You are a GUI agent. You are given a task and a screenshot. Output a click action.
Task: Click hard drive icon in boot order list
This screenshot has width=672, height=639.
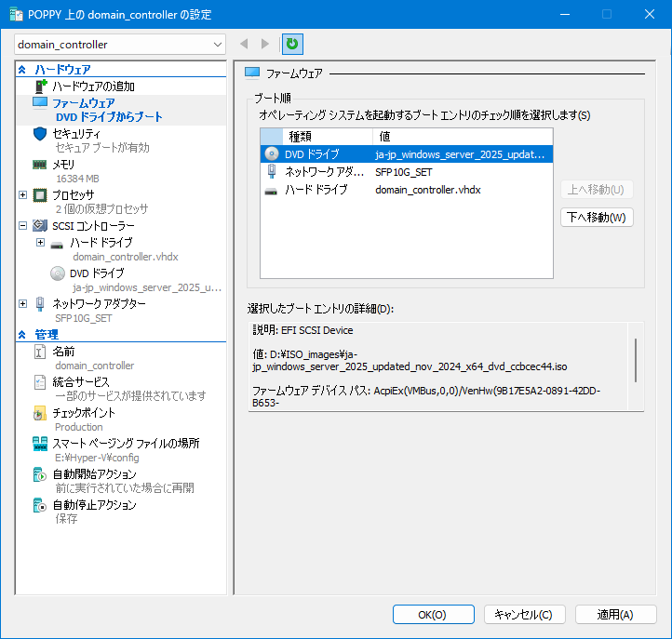pos(271,192)
